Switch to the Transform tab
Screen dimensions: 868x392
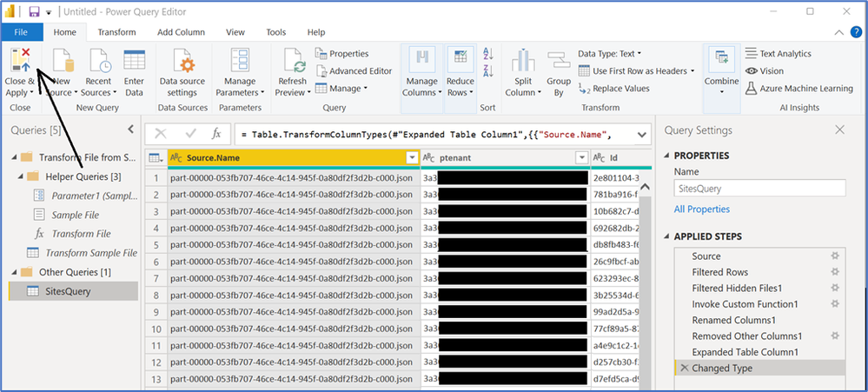(x=116, y=32)
